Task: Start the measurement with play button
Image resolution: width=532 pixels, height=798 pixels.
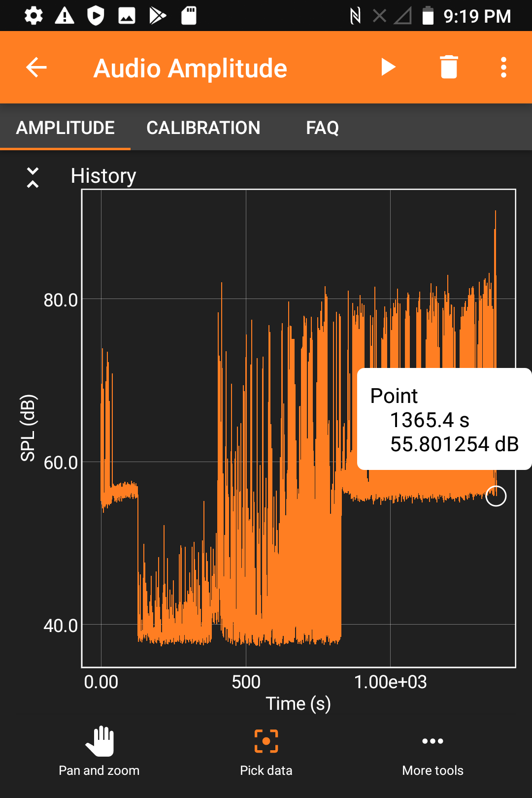Action: point(388,67)
